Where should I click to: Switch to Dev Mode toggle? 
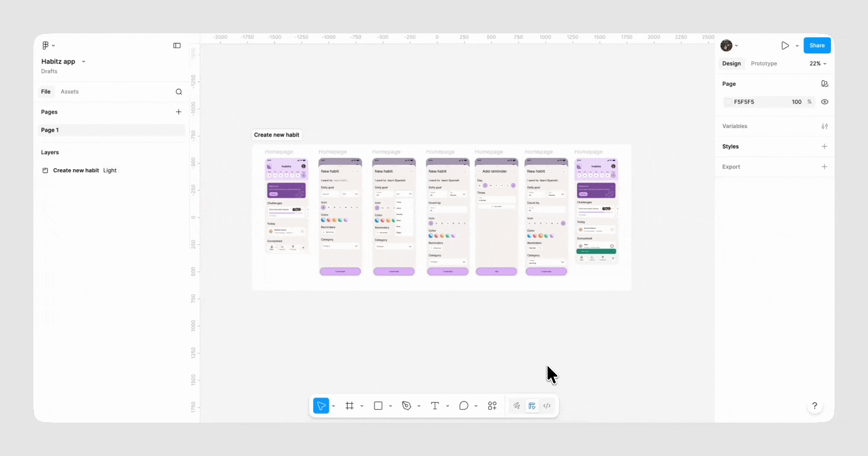click(x=547, y=406)
